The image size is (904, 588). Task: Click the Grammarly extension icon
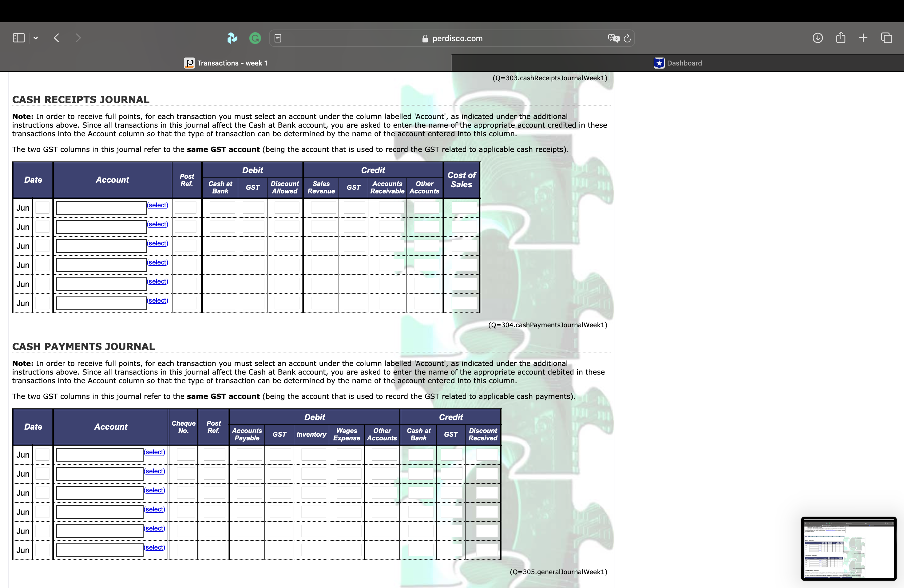click(255, 38)
